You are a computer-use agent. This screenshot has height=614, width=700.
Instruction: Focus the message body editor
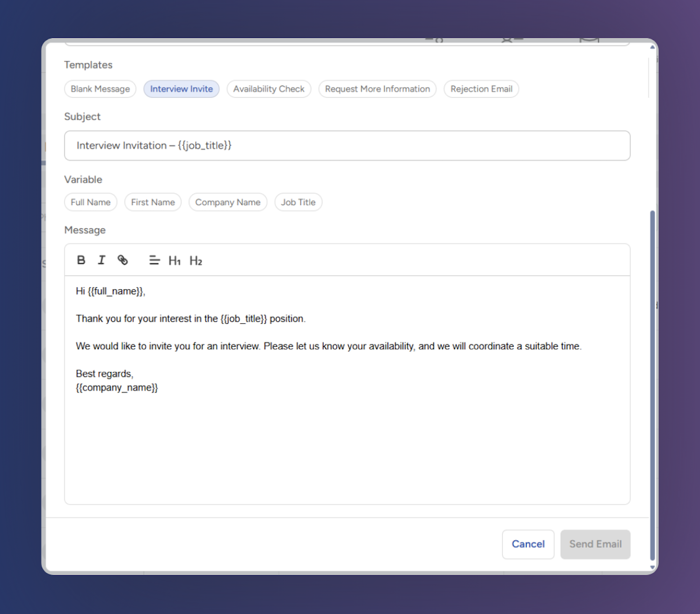(347, 390)
